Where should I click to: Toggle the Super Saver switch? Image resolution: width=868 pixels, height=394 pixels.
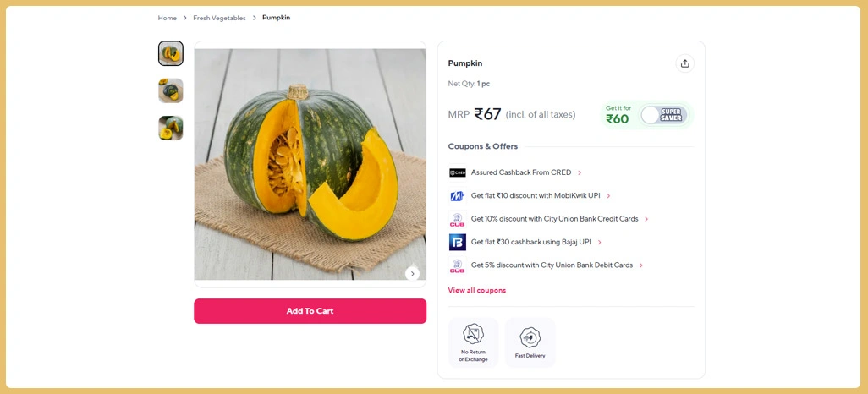662,115
